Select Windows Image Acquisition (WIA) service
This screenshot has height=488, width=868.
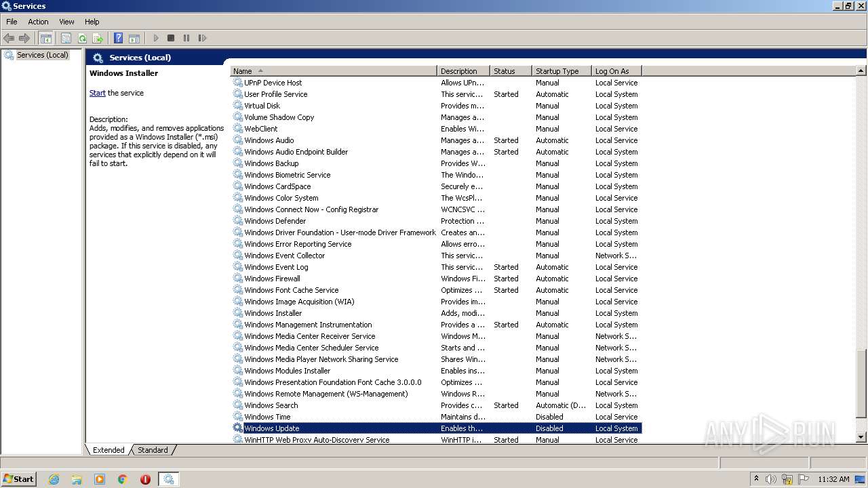[x=436, y=302]
